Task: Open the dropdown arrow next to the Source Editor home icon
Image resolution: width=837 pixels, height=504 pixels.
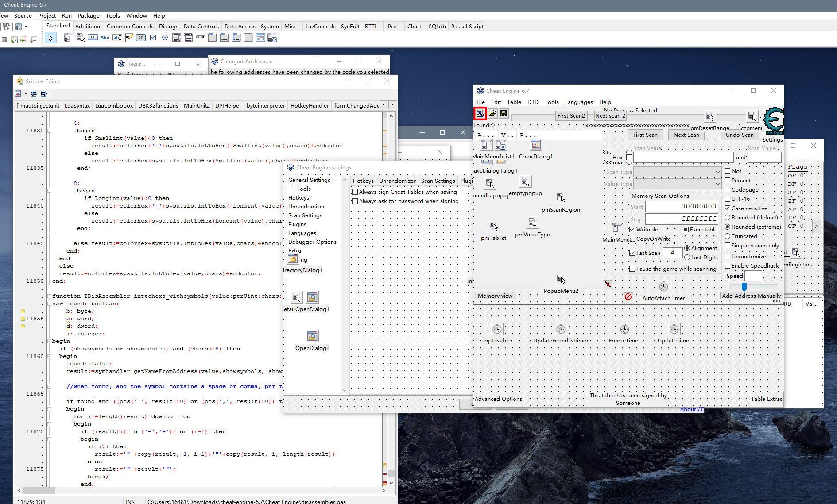Action: (x=26, y=94)
